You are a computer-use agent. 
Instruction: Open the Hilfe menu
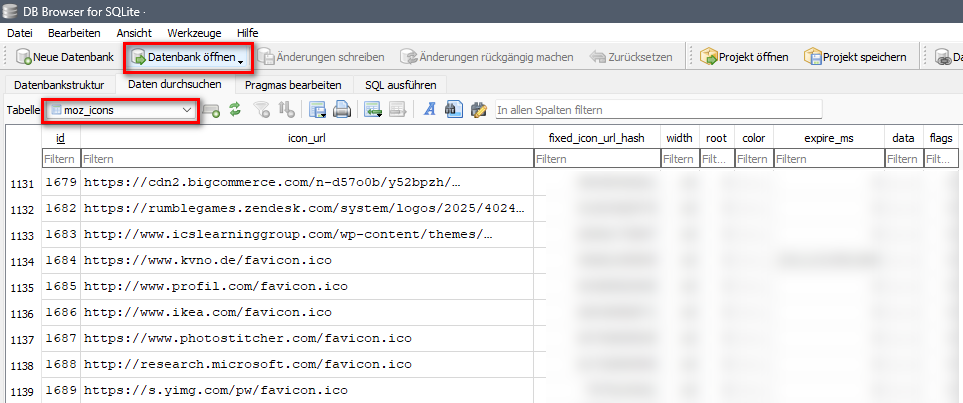(248, 33)
